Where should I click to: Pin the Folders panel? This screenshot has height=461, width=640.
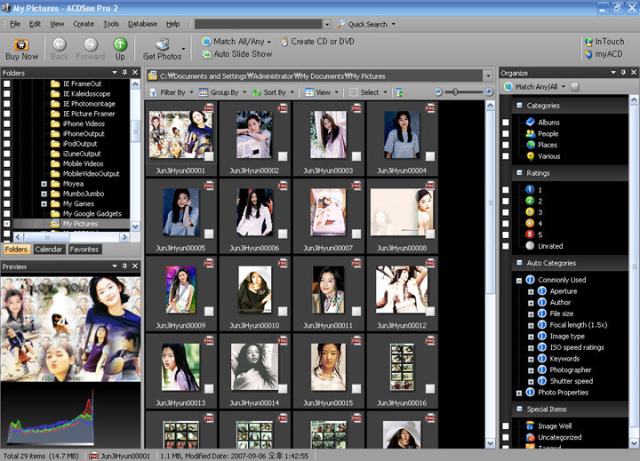click(124, 72)
